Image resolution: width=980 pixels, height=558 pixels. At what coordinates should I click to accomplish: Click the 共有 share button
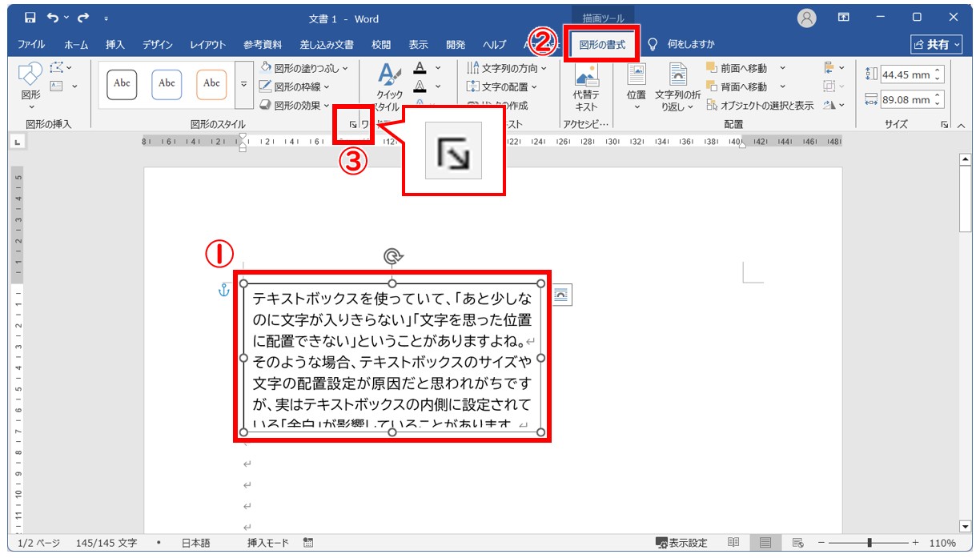937,45
